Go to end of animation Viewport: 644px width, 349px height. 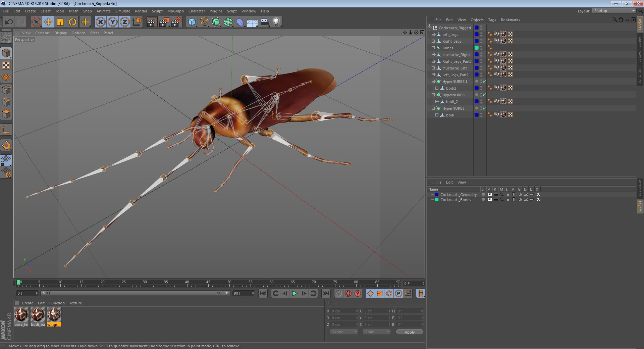pyautogui.click(x=326, y=293)
